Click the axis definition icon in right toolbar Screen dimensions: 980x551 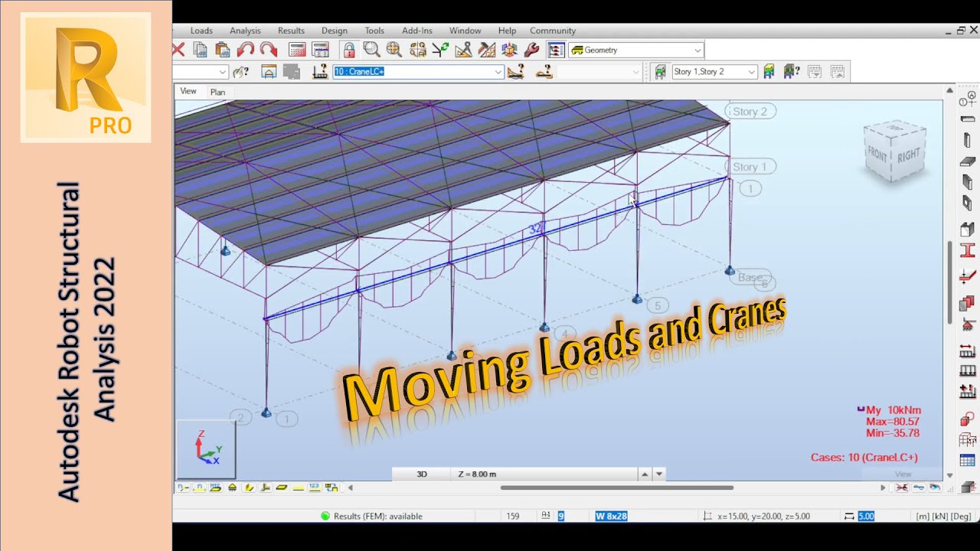[968, 98]
